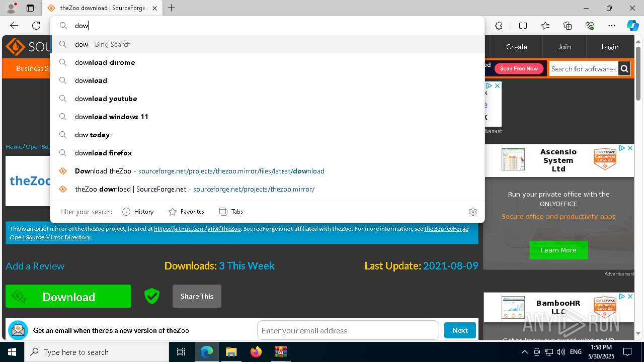Image resolution: width=644 pixels, height=362 pixels.
Task: Open the github.com/ytisf/theZoo link
Action: (x=197, y=229)
